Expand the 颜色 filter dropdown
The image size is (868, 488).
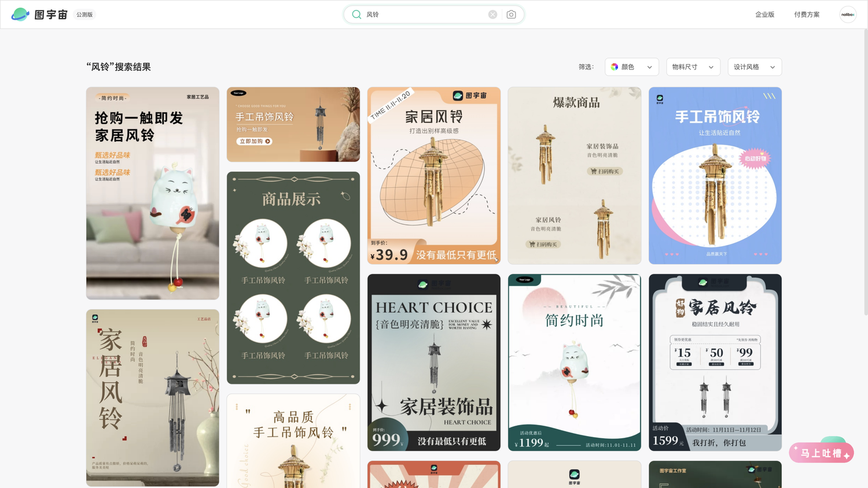(x=631, y=67)
